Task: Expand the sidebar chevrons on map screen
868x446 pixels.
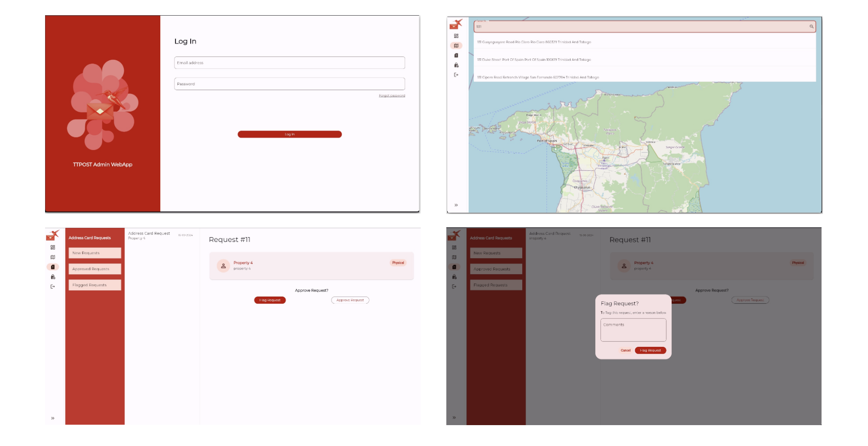Action: 456,205
